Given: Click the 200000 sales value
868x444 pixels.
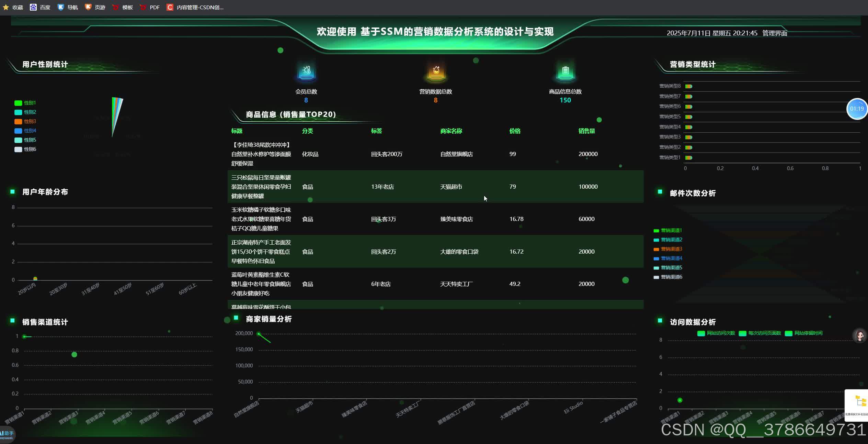Looking at the screenshot, I should [588, 154].
